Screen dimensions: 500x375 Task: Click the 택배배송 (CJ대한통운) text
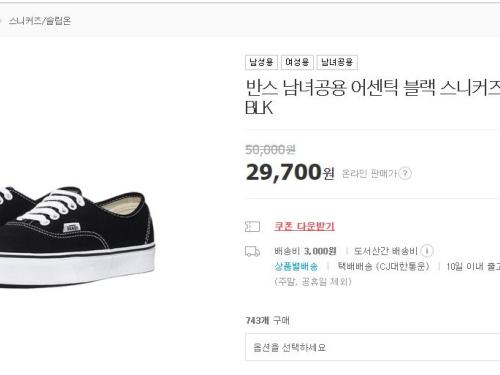tap(383, 266)
